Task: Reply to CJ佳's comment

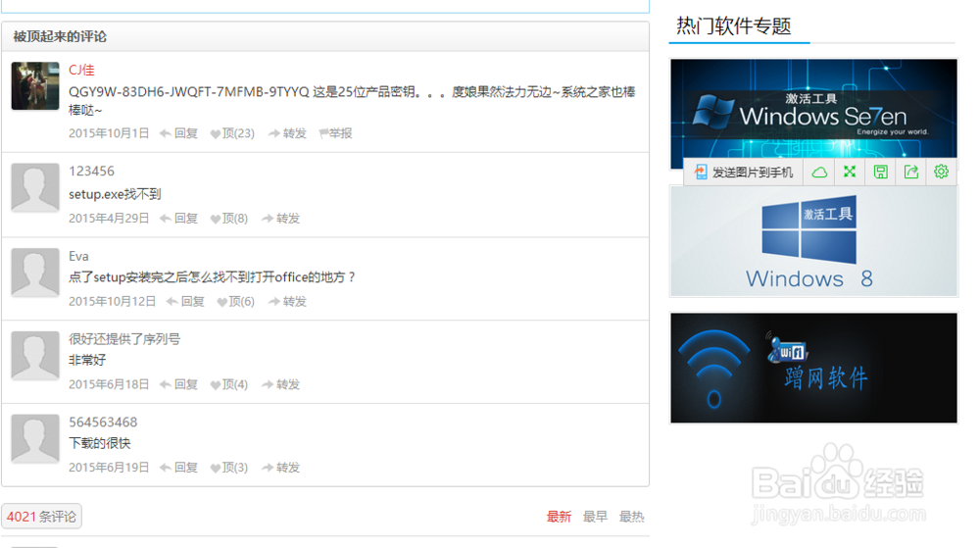Action: pos(178,133)
